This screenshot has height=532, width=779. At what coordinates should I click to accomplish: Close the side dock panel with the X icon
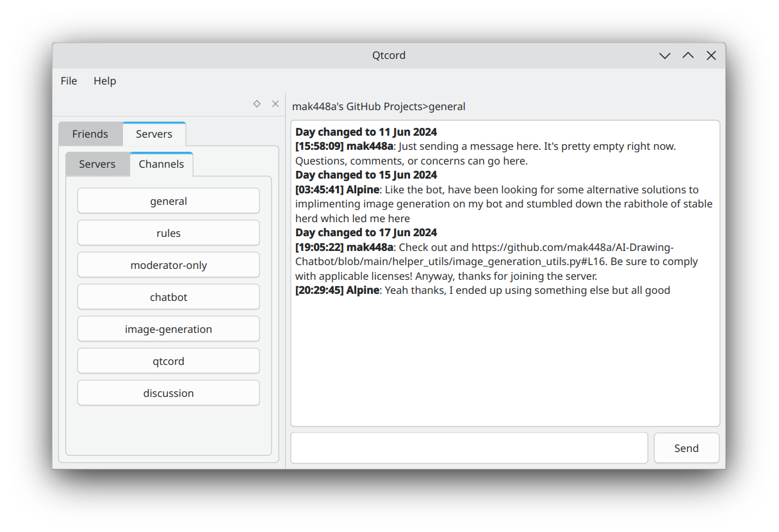275,104
